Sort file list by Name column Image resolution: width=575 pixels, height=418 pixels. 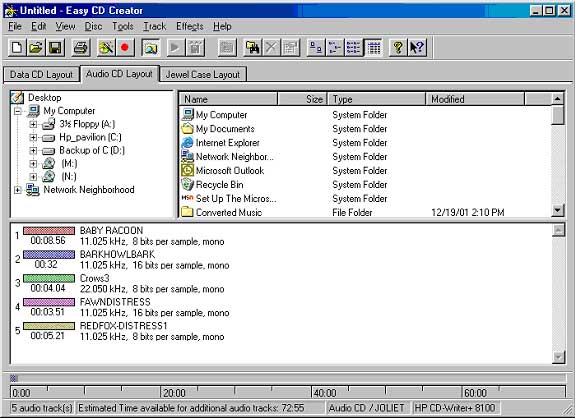tap(228, 99)
